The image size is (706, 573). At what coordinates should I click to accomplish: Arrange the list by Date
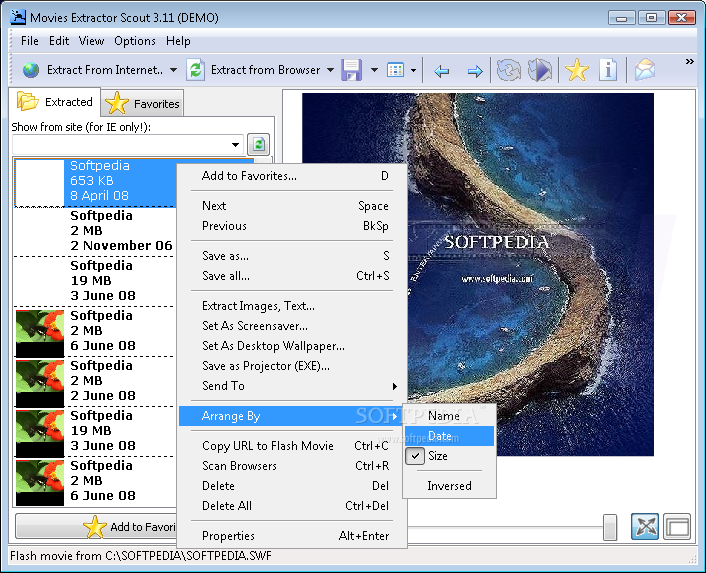tap(450, 436)
